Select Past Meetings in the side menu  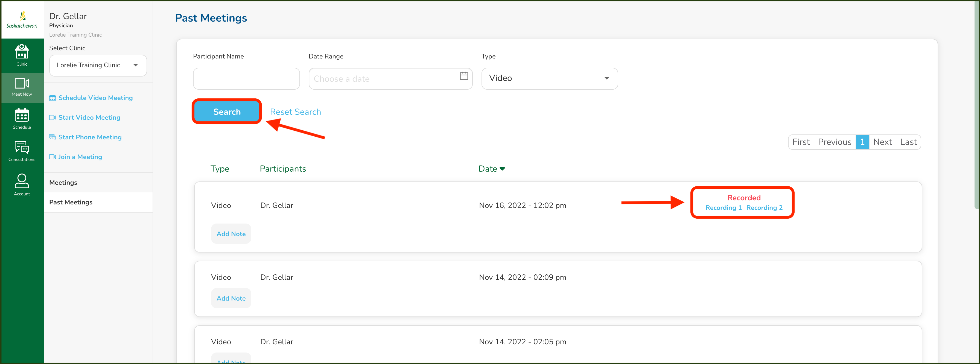pos(71,202)
